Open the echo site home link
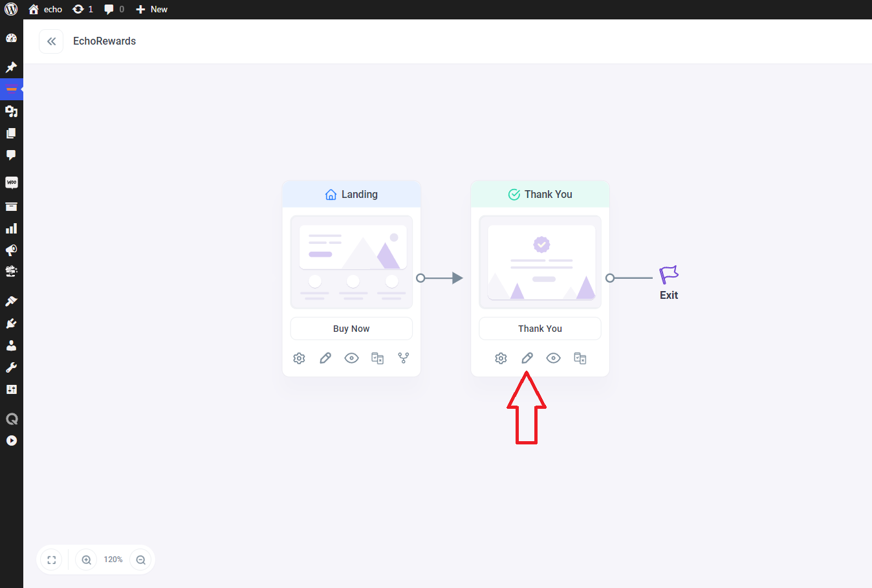Image resolution: width=872 pixels, height=588 pixels. click(x=46, y=9)
